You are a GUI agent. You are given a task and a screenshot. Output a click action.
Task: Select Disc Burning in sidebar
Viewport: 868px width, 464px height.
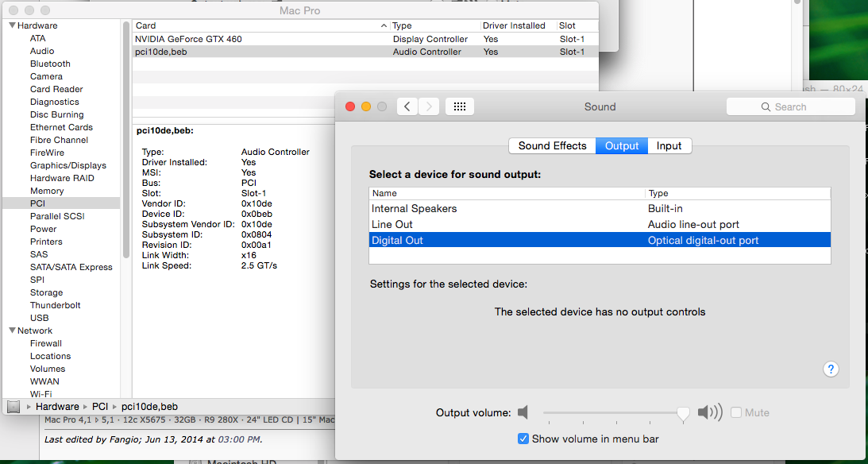point(57,114)
